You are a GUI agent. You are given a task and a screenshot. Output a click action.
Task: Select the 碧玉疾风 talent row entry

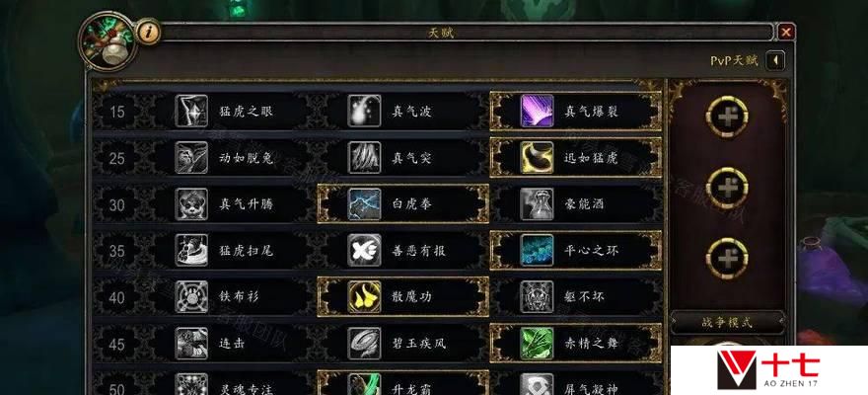(x=403, y=344)
